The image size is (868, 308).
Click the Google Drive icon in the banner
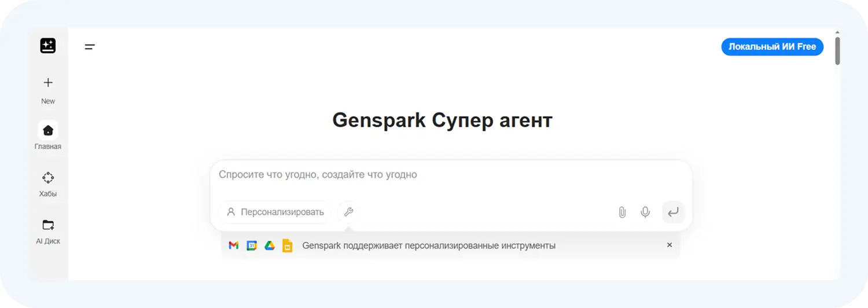[x=269, y=245]
